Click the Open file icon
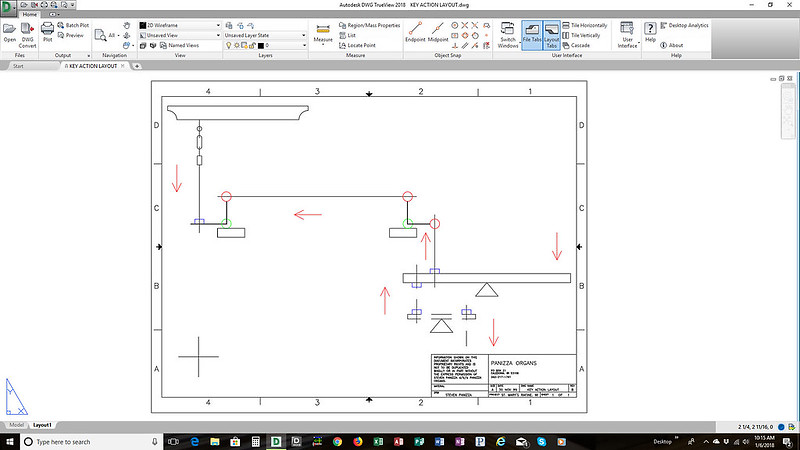 (9, 28)
